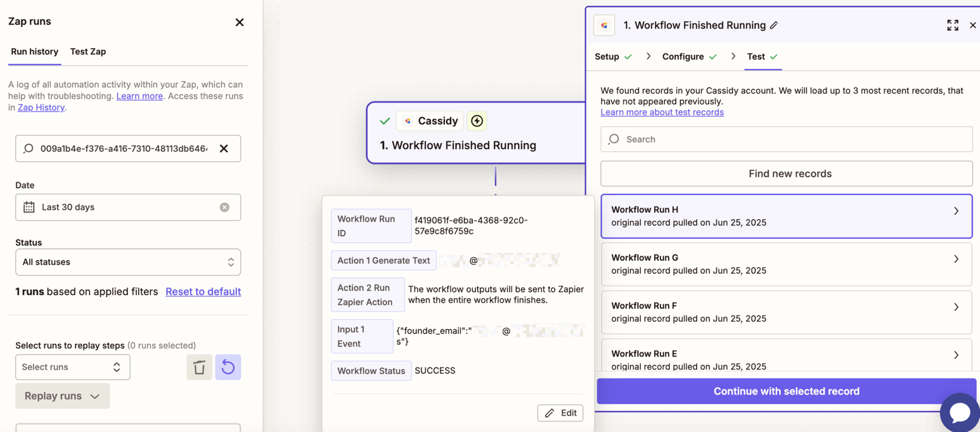Open the calendar icon in Date field

point(29,207)
